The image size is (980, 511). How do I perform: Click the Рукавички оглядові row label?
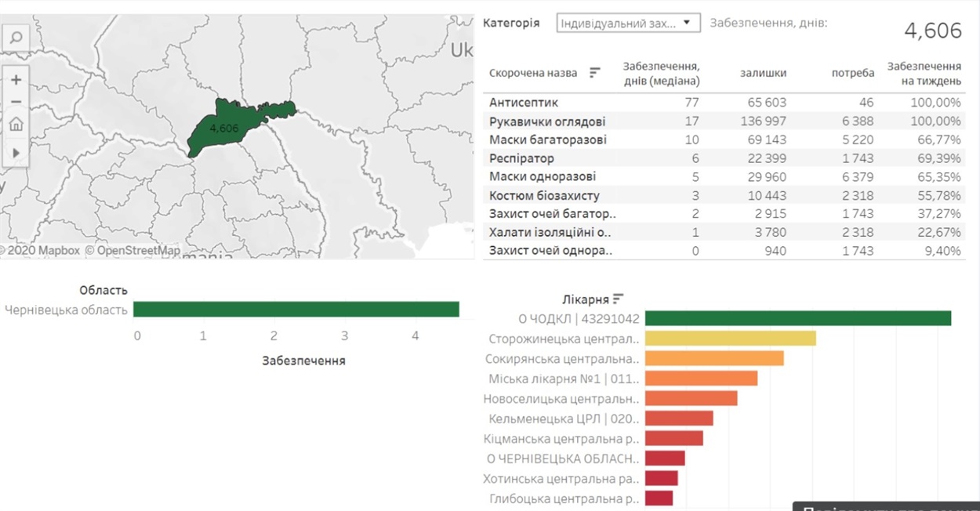(x=547, y=121)
